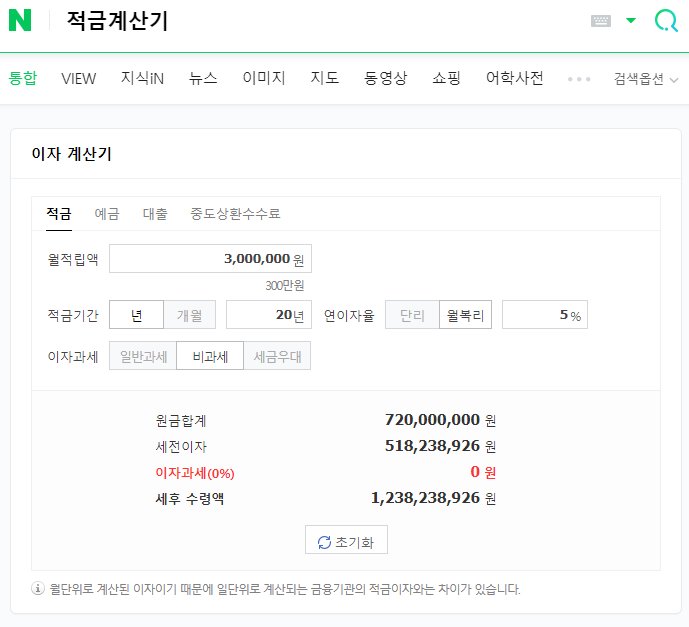The width and height of the screenshot is (689, 627).
Task: Click the info icon beside the notice
Action: click(38, 588)
